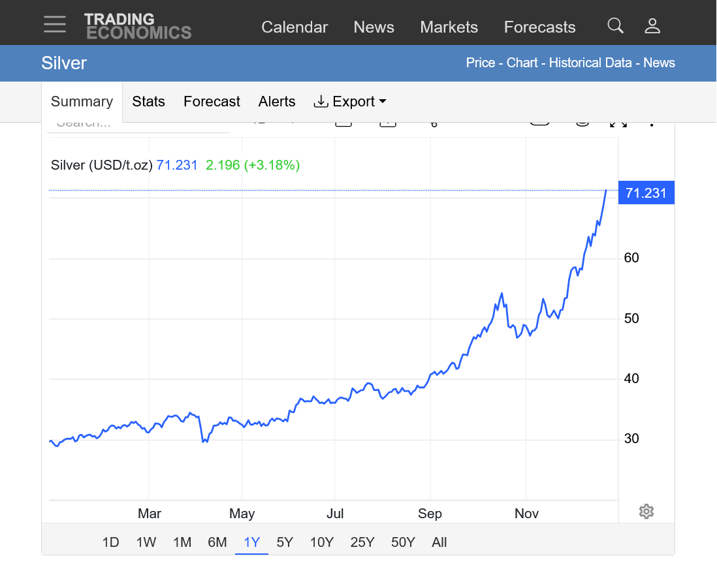Follow the Historical Data link

click(x=590, y=63)
